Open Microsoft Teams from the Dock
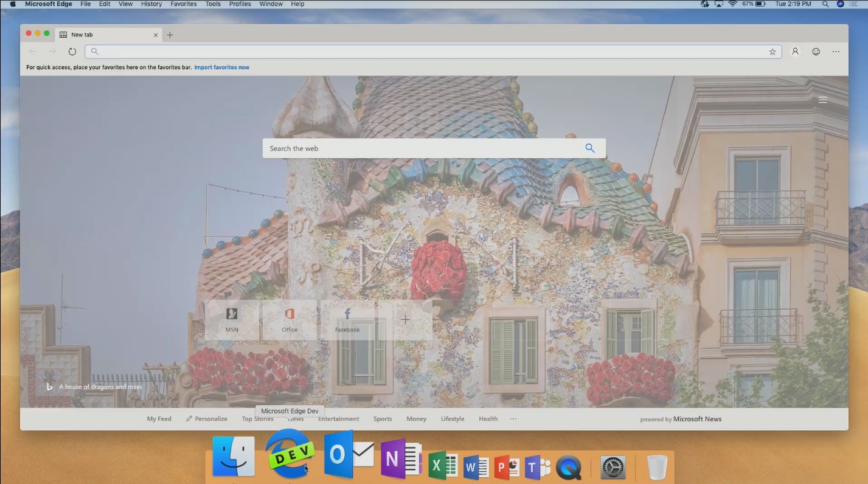 click(538, 467)
